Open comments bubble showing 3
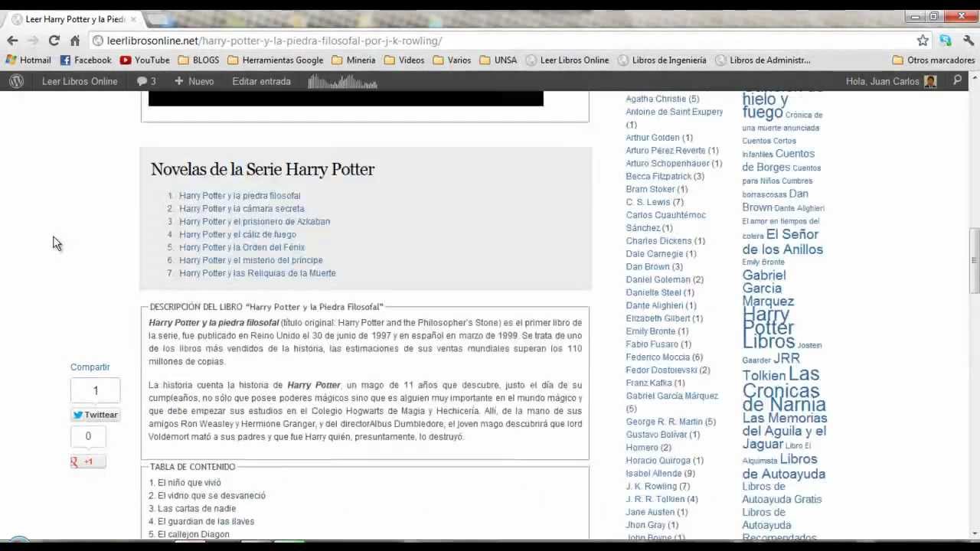The width and height of the screenshot is (980, 551). point(145,81)
